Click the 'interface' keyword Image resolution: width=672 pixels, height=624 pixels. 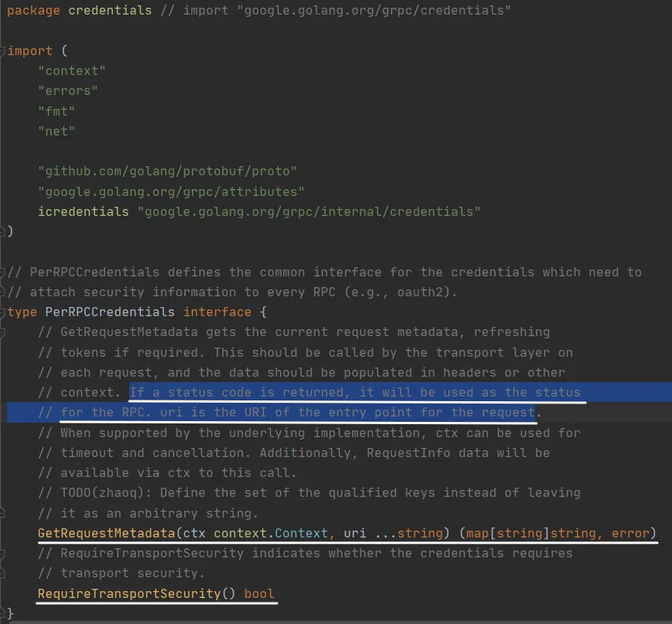point(217,312)
